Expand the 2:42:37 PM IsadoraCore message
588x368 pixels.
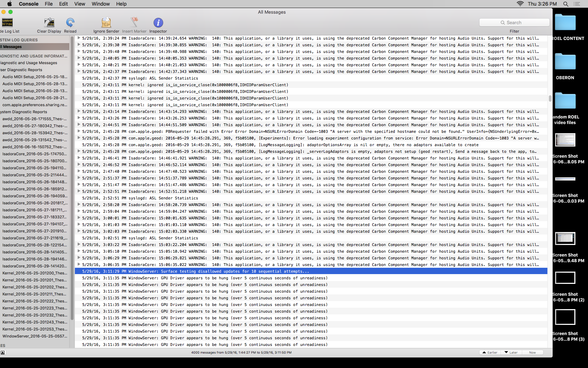pyautogui.click(x=79, y=71)
